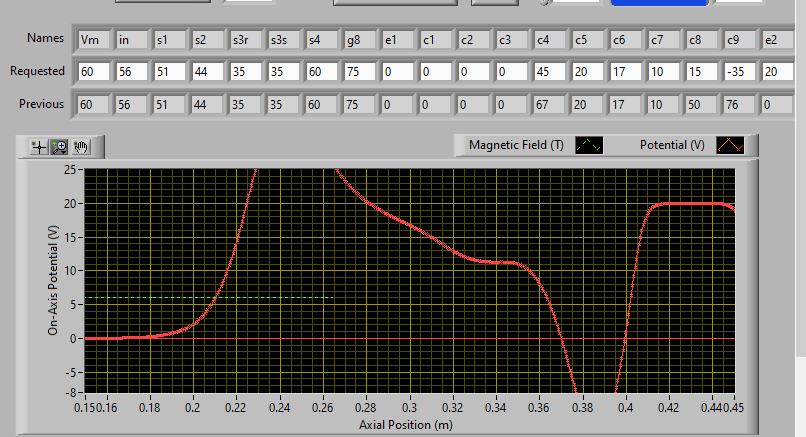Open the Magnetic Field plot style swatch

589,145
